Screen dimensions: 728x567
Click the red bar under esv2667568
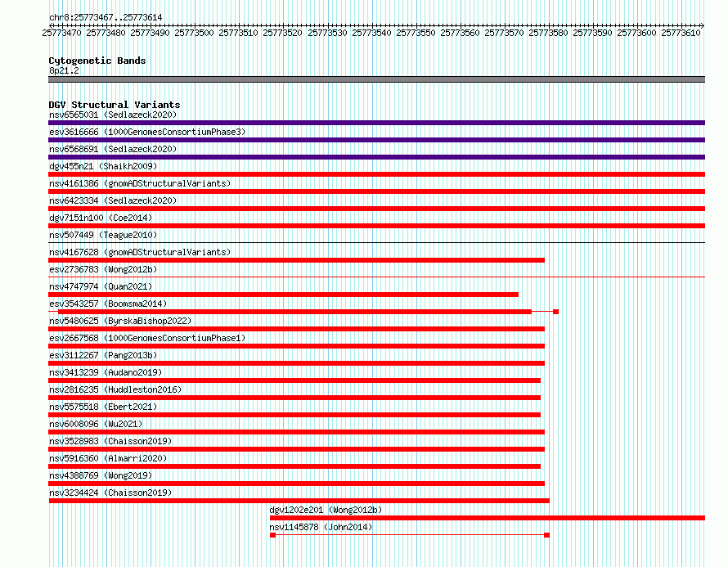[x=296, y=346]
